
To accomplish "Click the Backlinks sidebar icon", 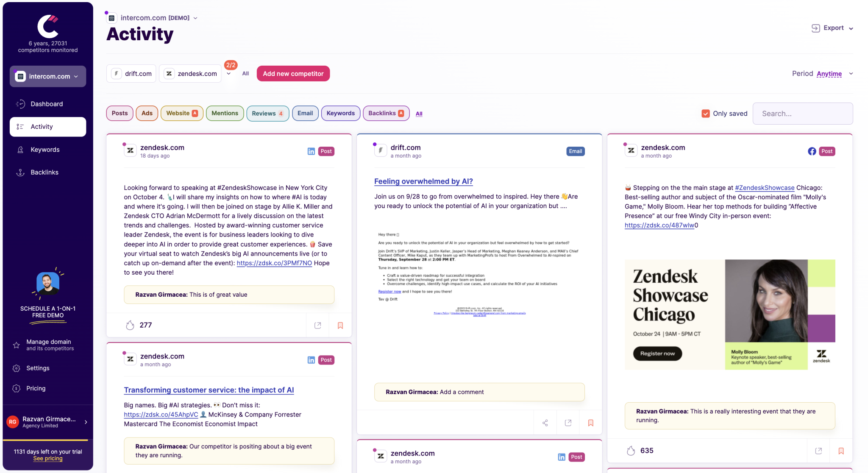I will click(20, 172).
